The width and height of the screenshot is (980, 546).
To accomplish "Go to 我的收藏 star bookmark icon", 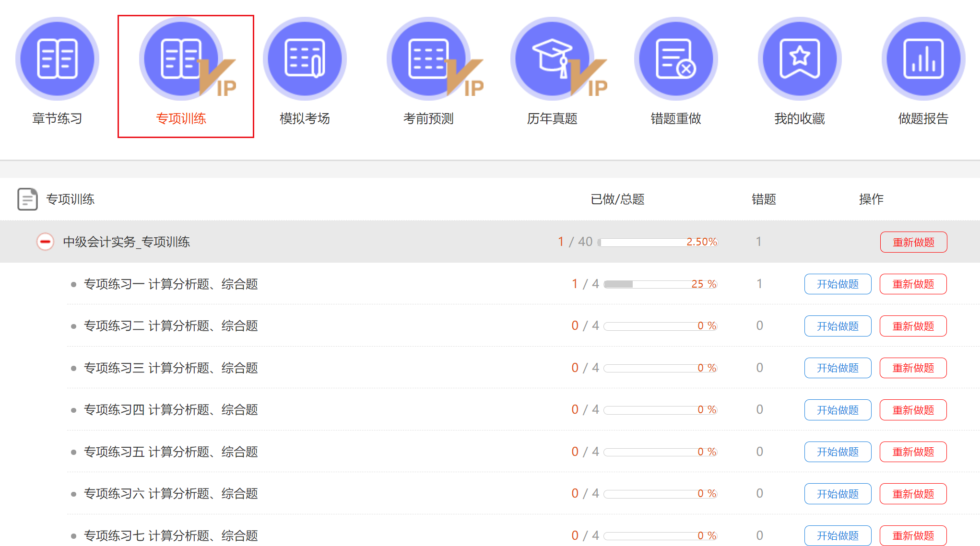I will coord(800,59).
